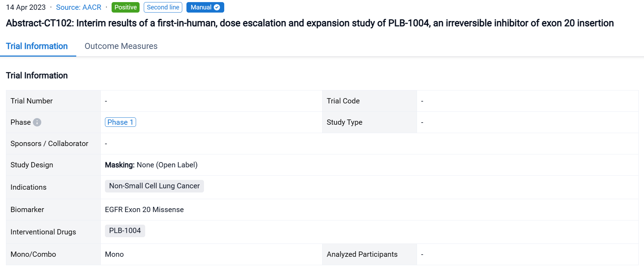The image size is (644, 269).
Task: Click the PLB-1004 drug chip
Action: [125, 231]
